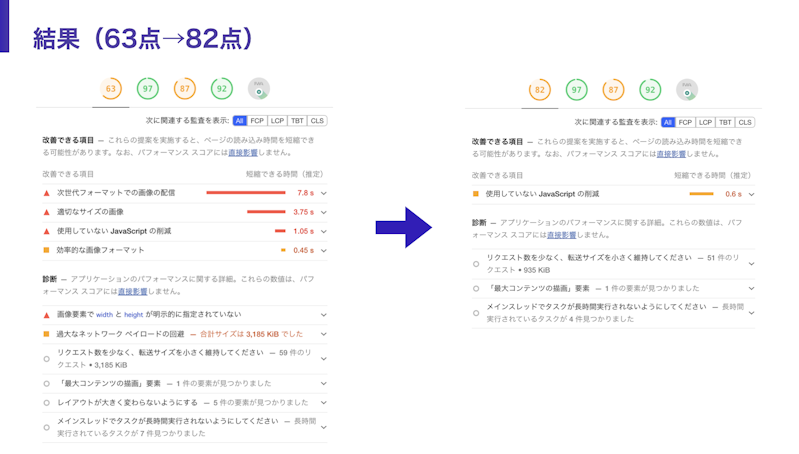Click gray circle beside レイアウトが大きく変わらないようにする
Viewport: 799px width, 454px height.
[46, 401]
